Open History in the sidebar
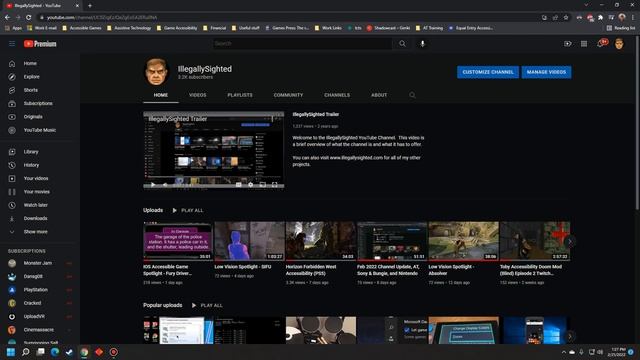This screenshot has width=640, height=360. point(40,165)
